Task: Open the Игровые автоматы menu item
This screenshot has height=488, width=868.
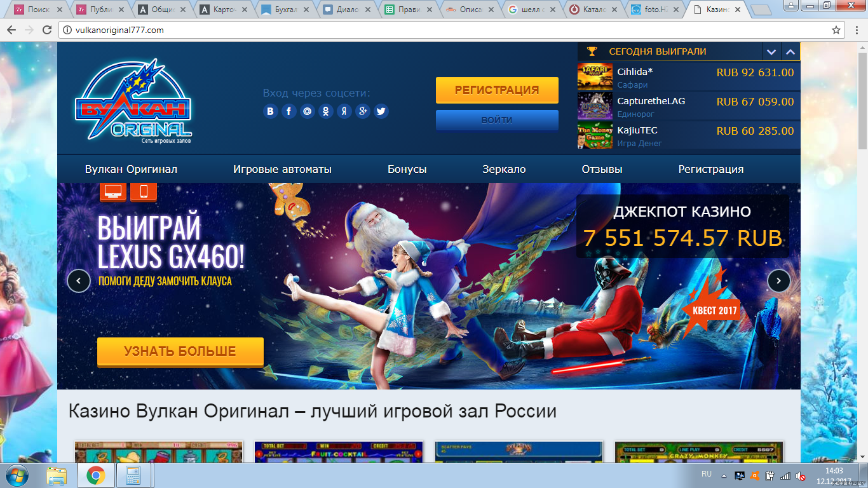Action: [282, 169]
